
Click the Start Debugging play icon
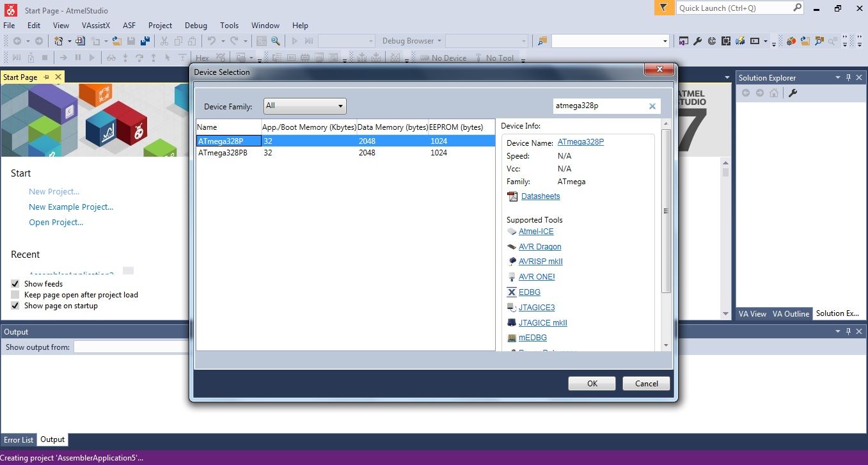[294, 40]
